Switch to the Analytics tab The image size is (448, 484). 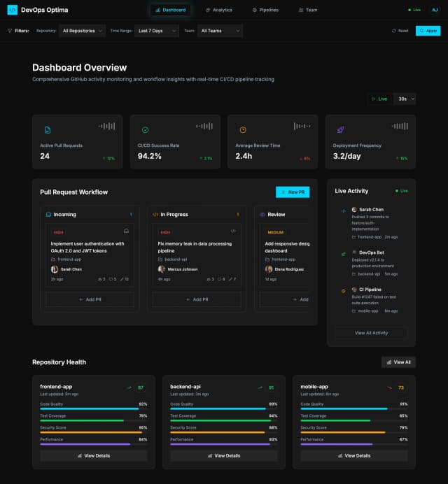pyautogui.click(x=219, y=10)
